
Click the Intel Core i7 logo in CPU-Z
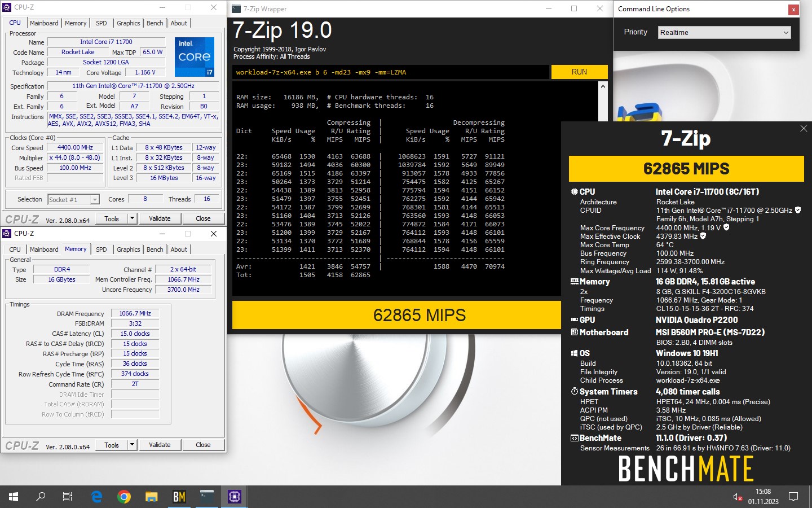(x=195, y=56)
